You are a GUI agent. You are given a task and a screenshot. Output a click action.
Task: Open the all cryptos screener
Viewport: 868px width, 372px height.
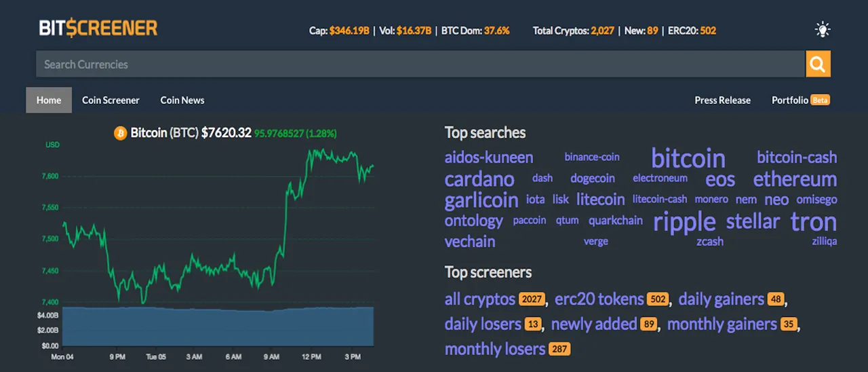(x=480, y=299)
